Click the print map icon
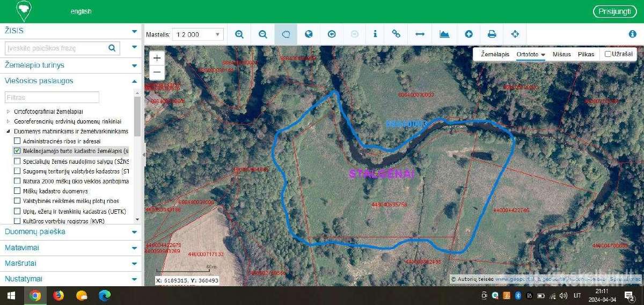644x305 pixels. click(x=492, y=34)
